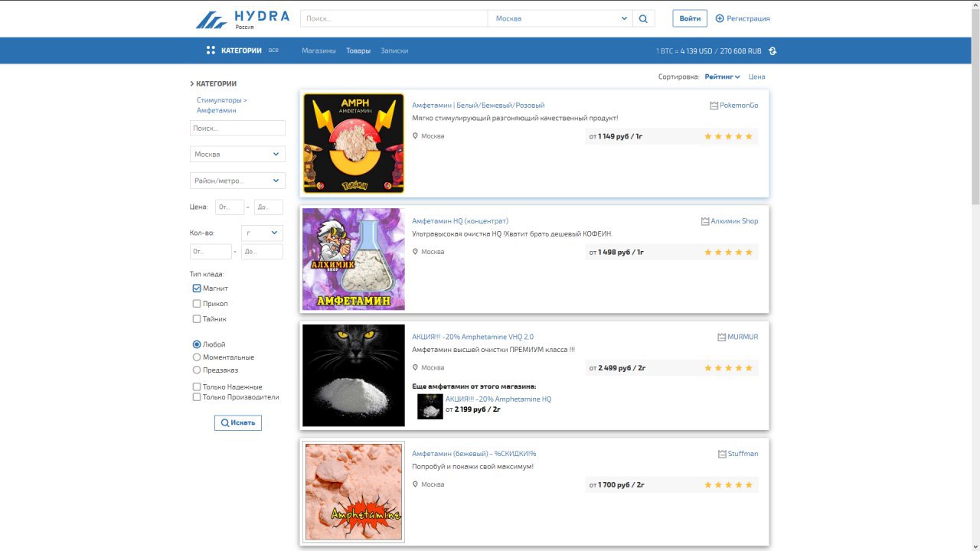Open the Регистрация link
Viewport: 980px width, 551px height.
748,18
